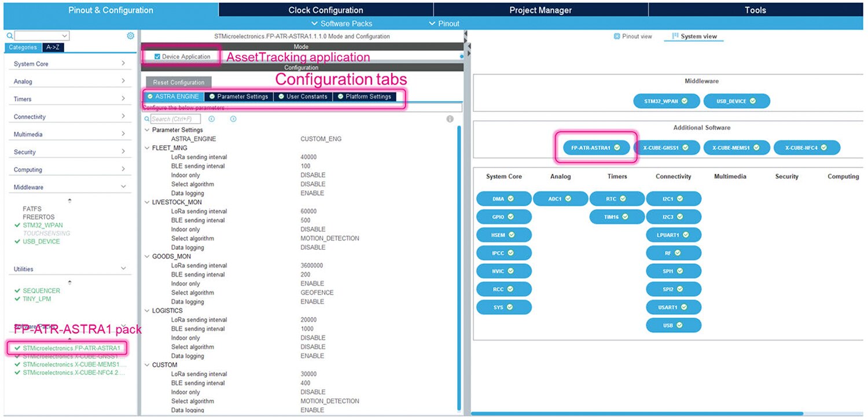The width and height of the screenshot is (868, 420).
Task: Click the USB_DEVICE middleware button in System view
Action: pyautogui.click(x=737, y=101)
